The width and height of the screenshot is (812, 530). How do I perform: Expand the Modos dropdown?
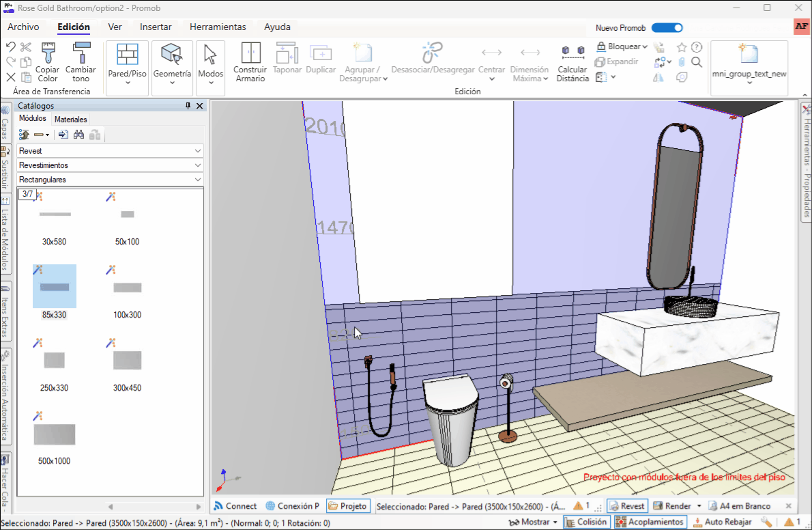pyautogui.click(x=211, y=83)
